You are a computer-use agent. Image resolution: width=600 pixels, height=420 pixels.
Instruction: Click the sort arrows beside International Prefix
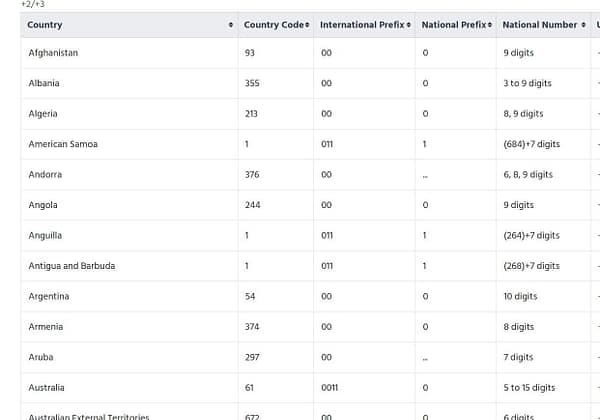[x=409, y=25]
